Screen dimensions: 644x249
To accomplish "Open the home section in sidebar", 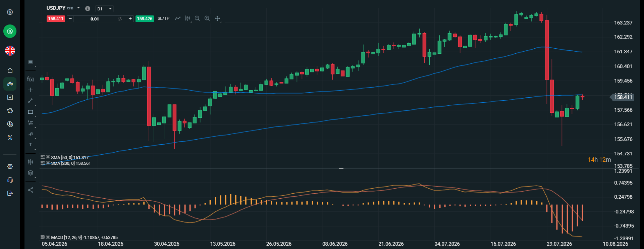I will coord(10,70).
